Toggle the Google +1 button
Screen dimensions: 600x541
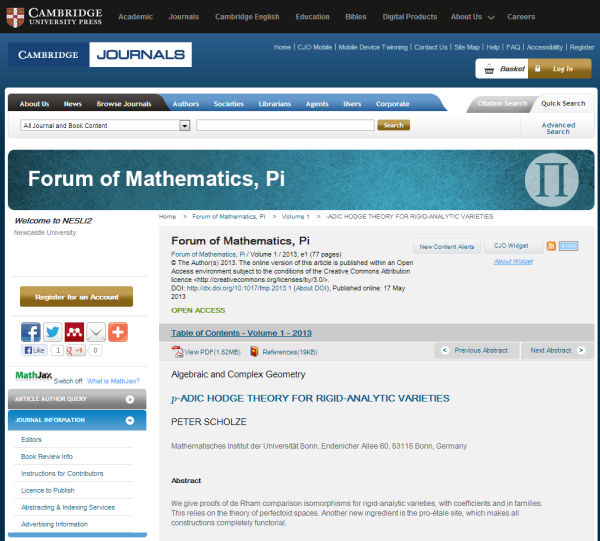[76, 351]
